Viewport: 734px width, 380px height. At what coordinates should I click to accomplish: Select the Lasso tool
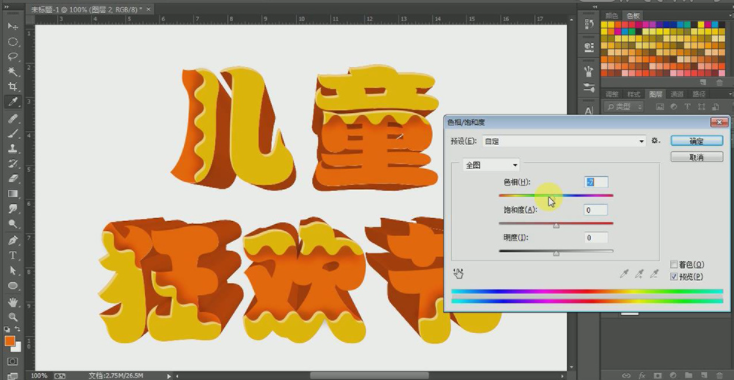13,57
